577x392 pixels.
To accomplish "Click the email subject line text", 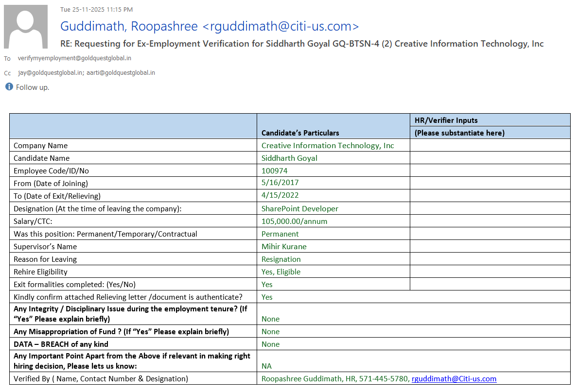I will 301,44.
